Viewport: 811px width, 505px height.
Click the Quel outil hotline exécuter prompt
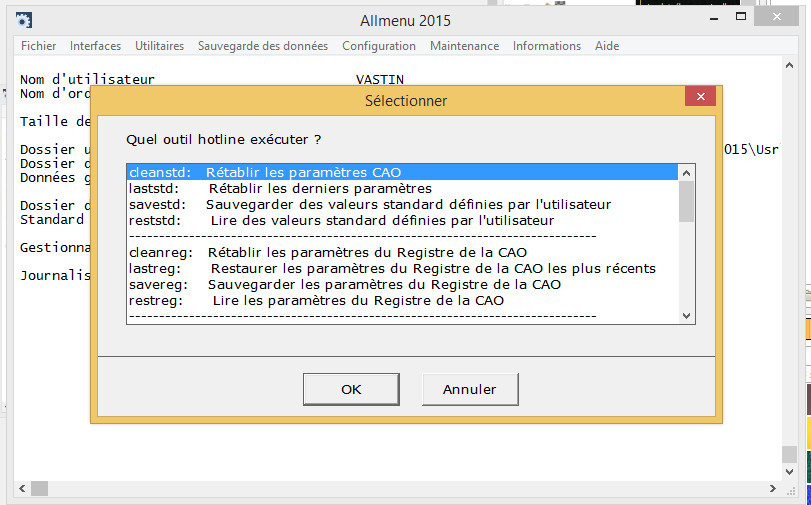tap(223, 140)
